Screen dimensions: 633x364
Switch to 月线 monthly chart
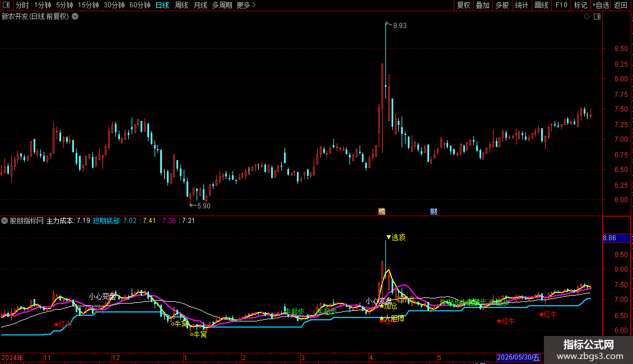(200, 5)
